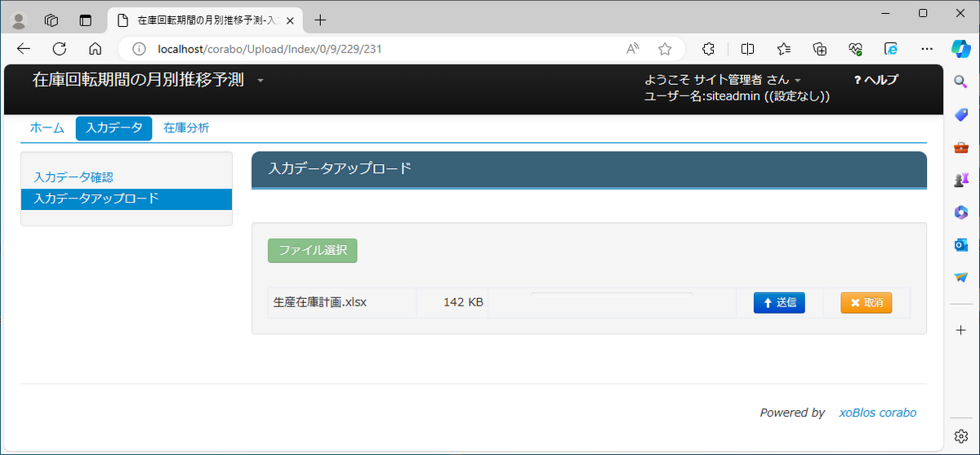
Task: Reload the page with Refresh icon
Action: point(59,48)
